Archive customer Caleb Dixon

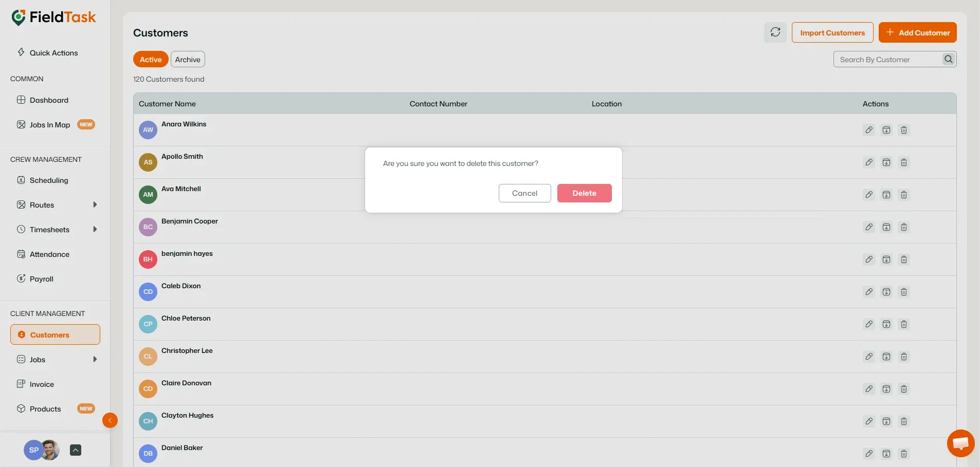click(x=886, y=292)
